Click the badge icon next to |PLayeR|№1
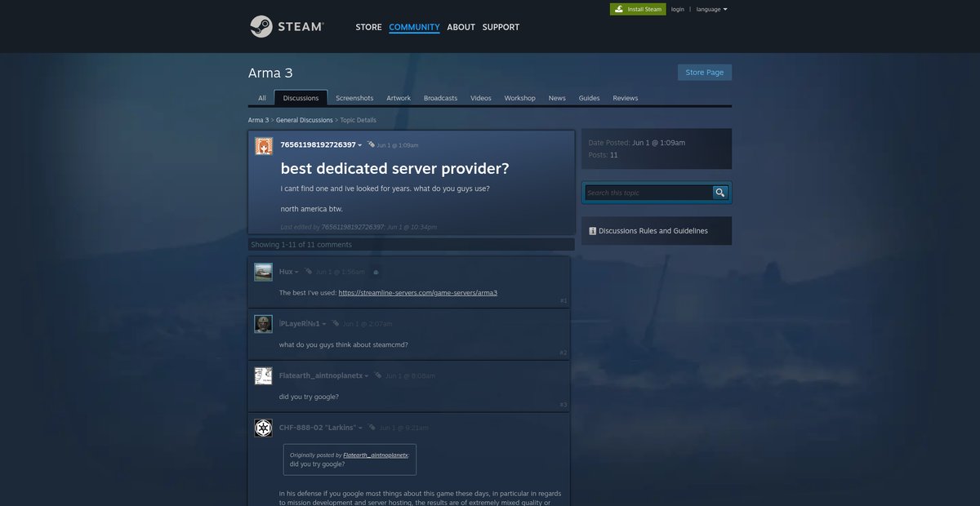980x506 pixels. [335, 323]
